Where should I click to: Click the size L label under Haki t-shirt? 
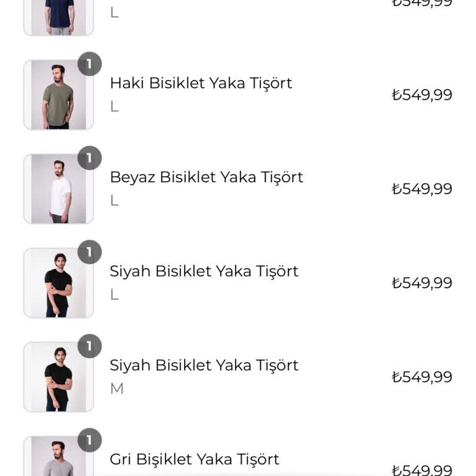pos(114,106)
